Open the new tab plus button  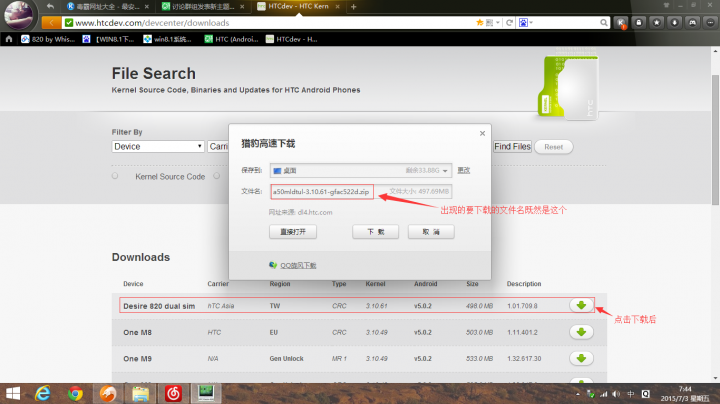[x=354, y=6]
